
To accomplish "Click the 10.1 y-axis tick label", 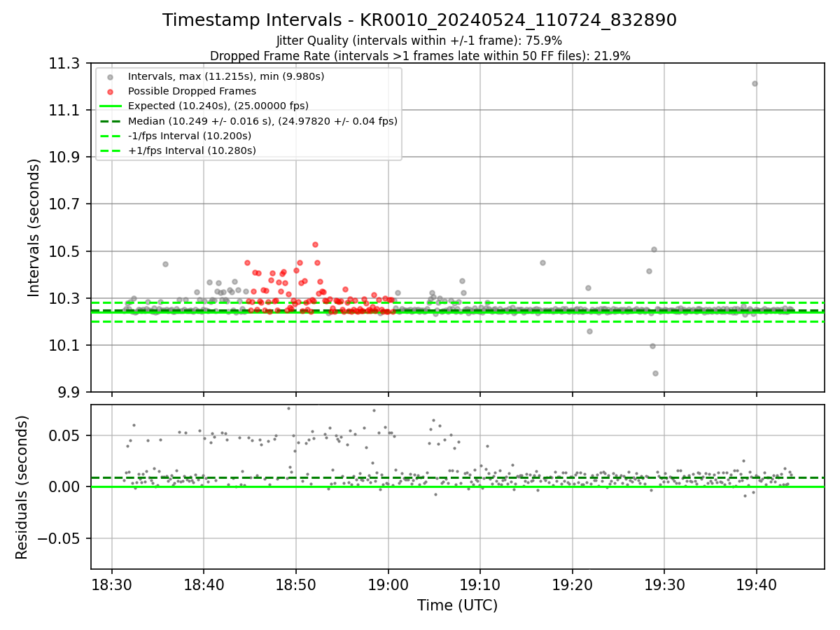I will 65,346.
